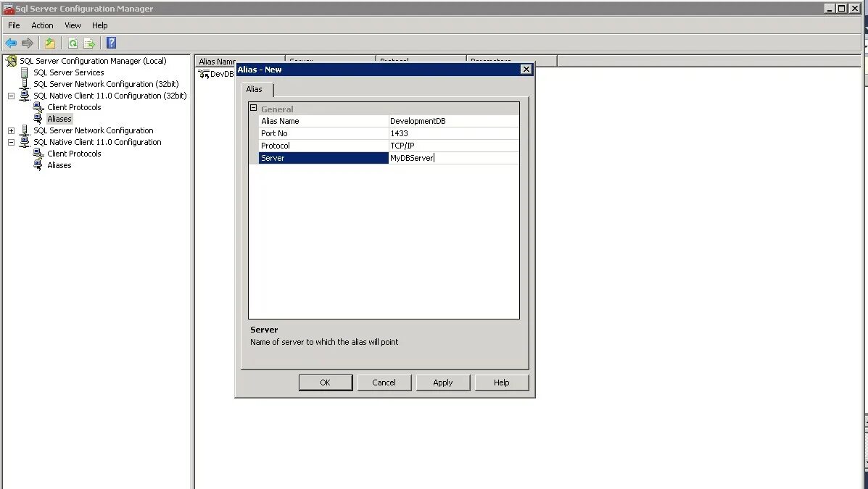The image size is (868, 489).
Task: Click the SQL Server Configuration Manager root icon
Action: pos(11,61)
